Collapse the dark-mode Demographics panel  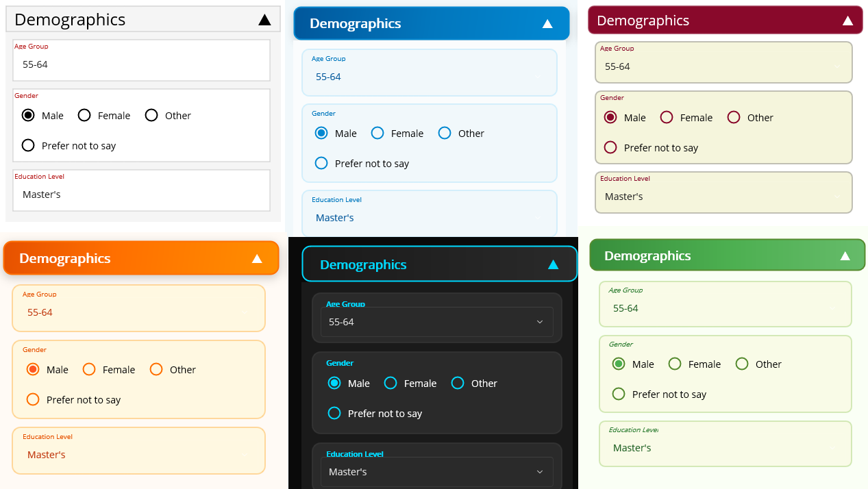click(x=553, y=264)
